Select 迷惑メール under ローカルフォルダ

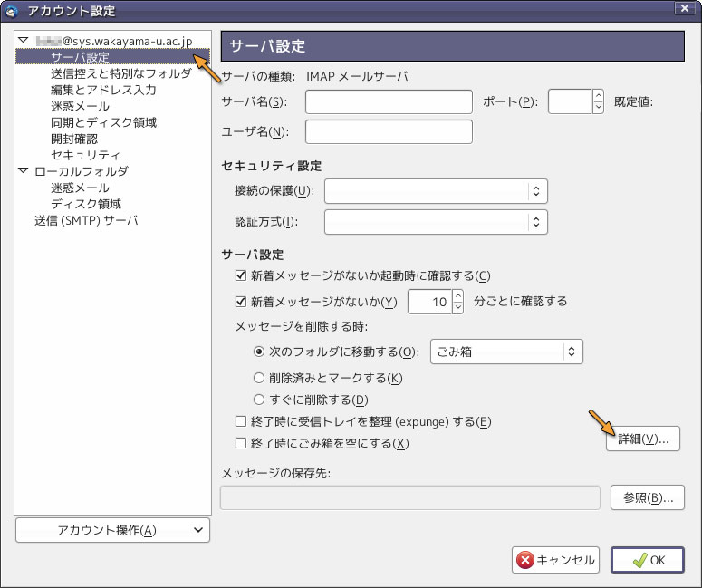[x=80, y=188]
